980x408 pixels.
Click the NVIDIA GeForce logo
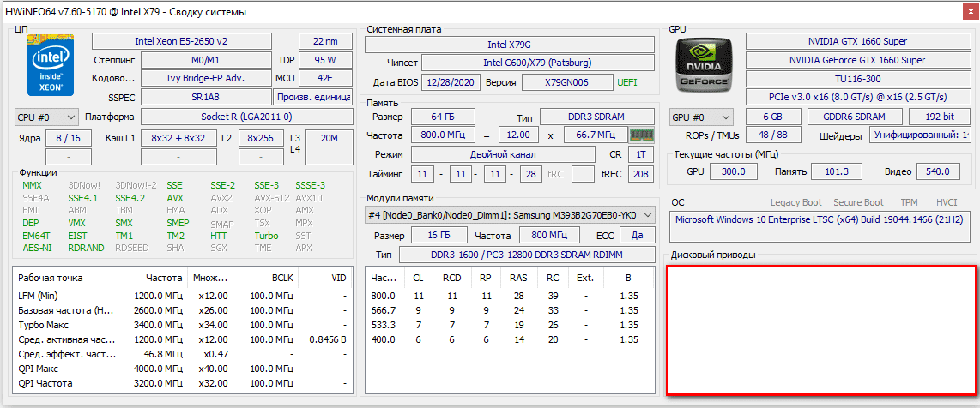point(705,63)
